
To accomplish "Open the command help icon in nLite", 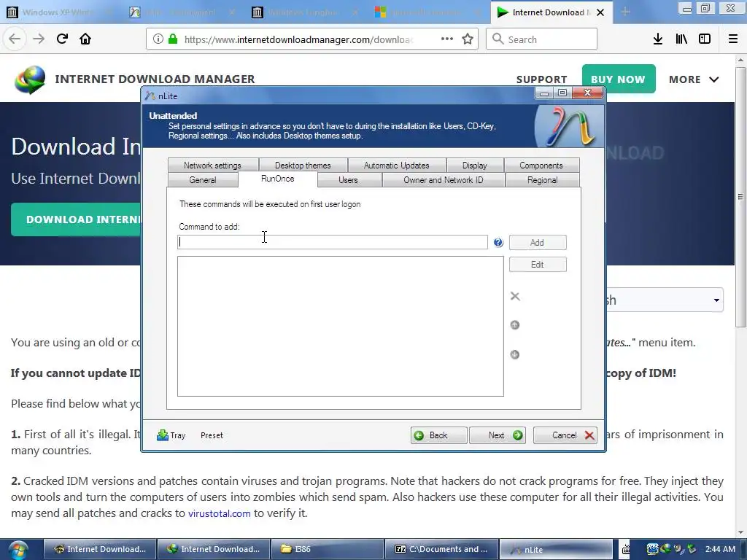I will coord(498,242).
